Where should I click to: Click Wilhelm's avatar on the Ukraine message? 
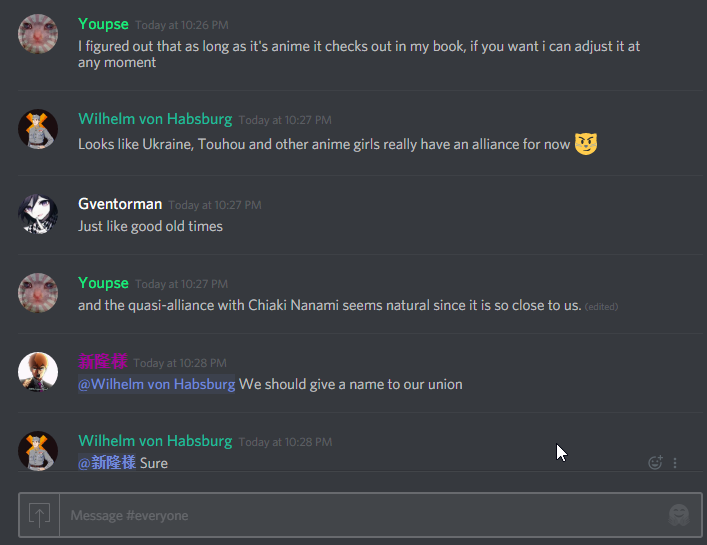pyautogui.click(x=38, y=129)
